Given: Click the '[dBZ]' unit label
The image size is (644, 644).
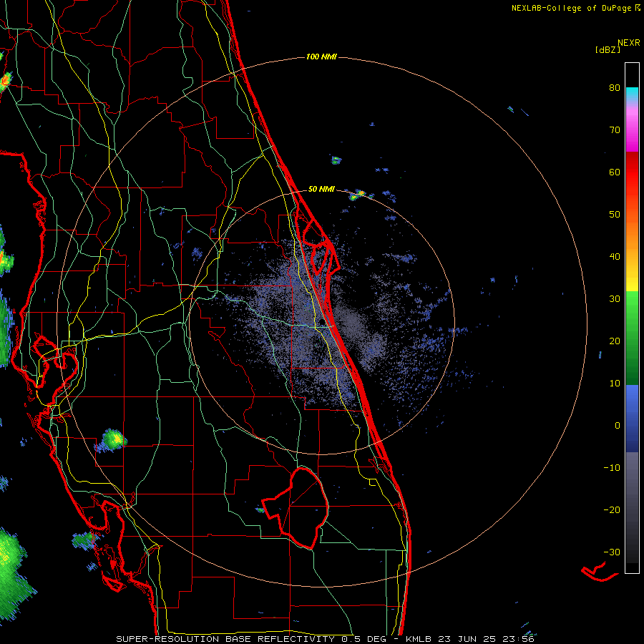Looking at the screenshot, I should pos(608,50).
